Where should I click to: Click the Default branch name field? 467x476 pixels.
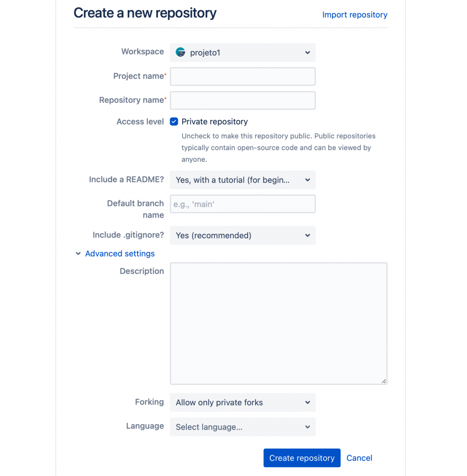(x=243, y=204)
